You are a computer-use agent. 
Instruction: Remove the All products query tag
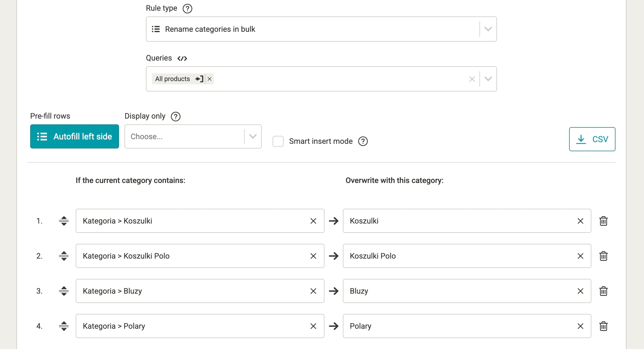point(210,79)
